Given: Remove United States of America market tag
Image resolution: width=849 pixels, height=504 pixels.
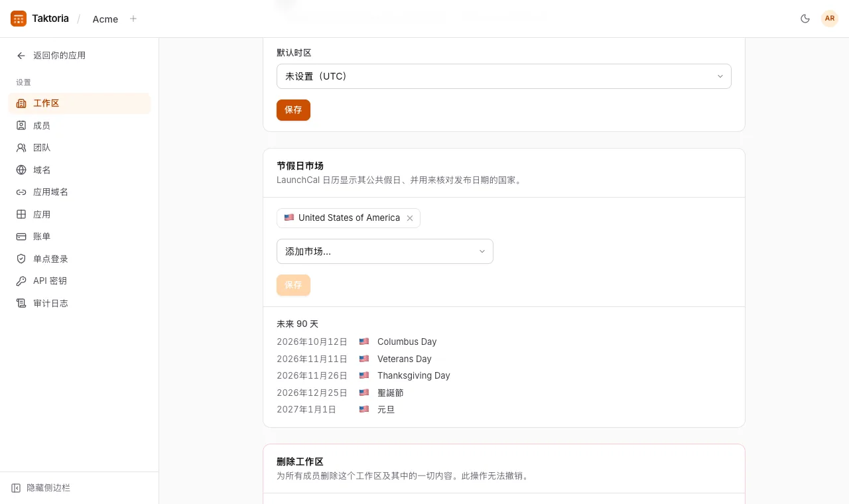Looking at the screenshot, I should [x=410, y=218].
